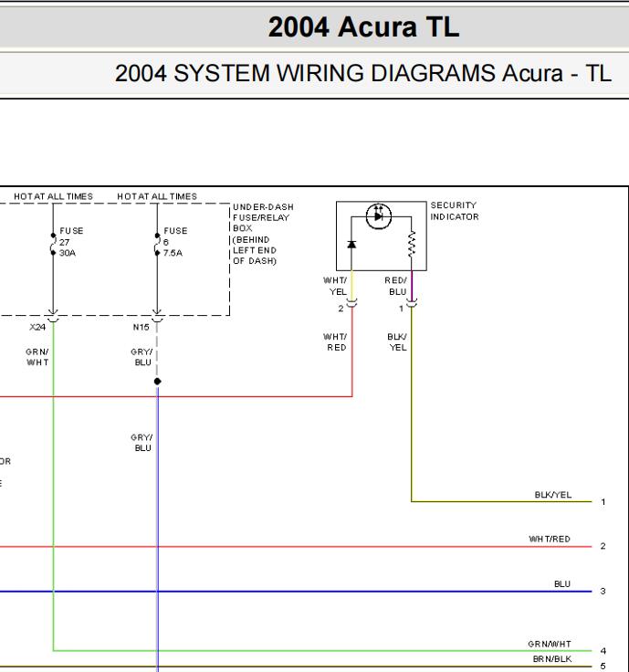Click the resistor symbol in the security indicator box
This screenshot has width=629, height=672.
pos(412,245)
